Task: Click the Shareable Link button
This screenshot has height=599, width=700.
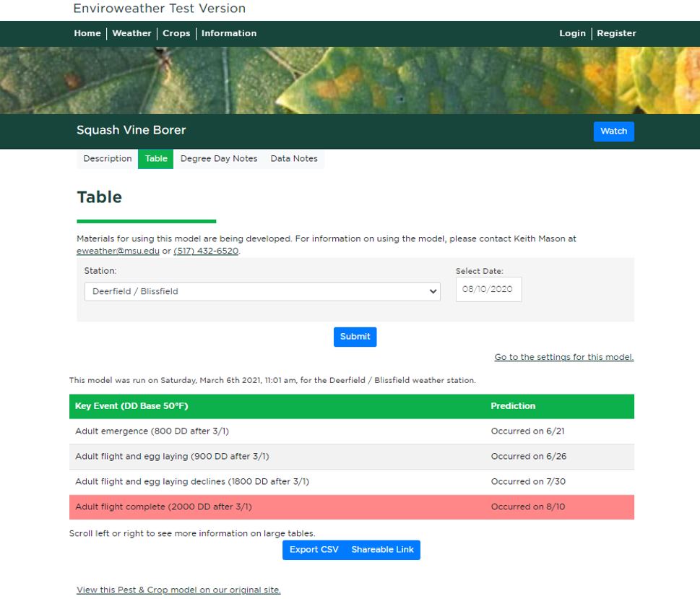Action: 383,550
